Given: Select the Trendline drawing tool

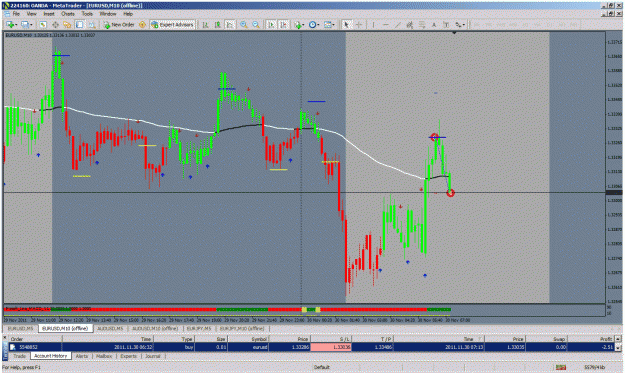Looking at the screenshot, I should [x=397, y=25].
